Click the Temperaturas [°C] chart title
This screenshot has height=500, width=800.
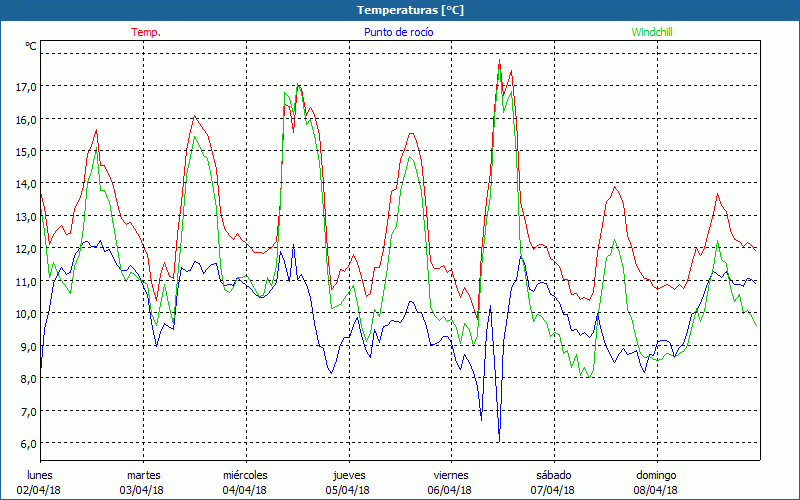410,10
